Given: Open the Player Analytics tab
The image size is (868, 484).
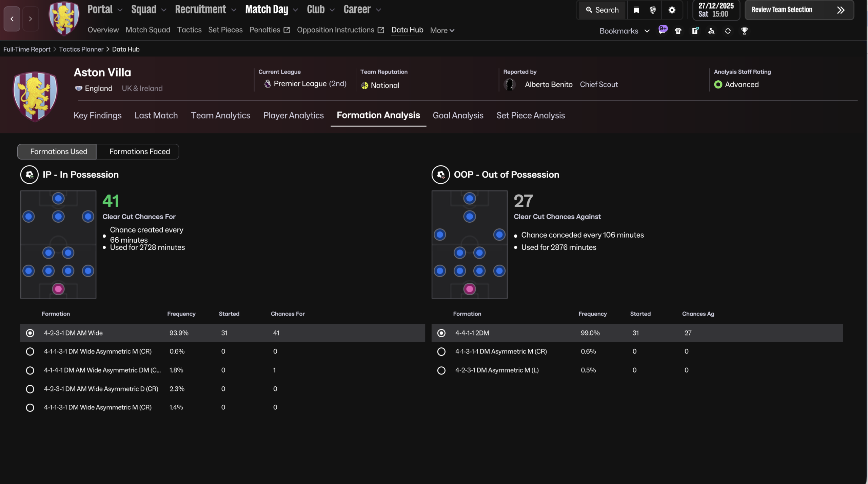Looking at the screenshot, I should (293, 116).
